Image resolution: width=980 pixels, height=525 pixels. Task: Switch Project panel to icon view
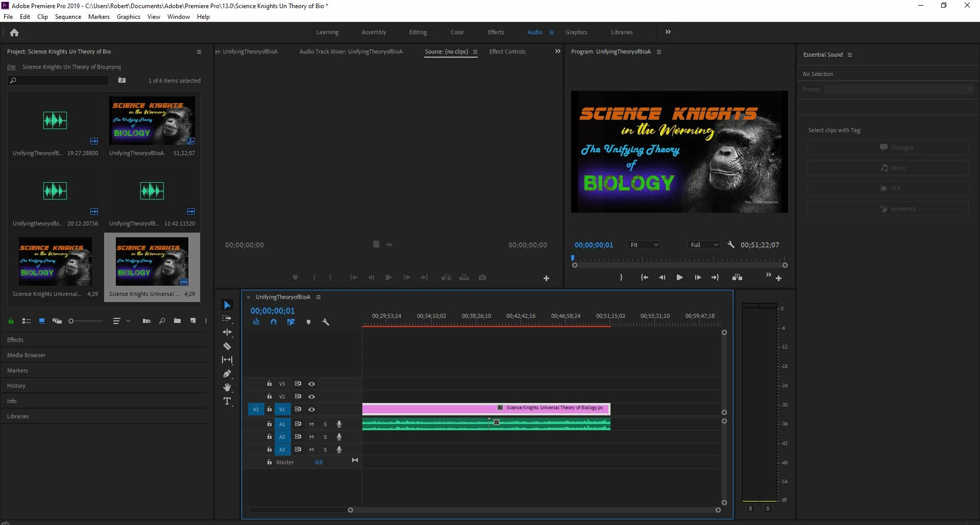pyautogui.click(x=42, y=321)
